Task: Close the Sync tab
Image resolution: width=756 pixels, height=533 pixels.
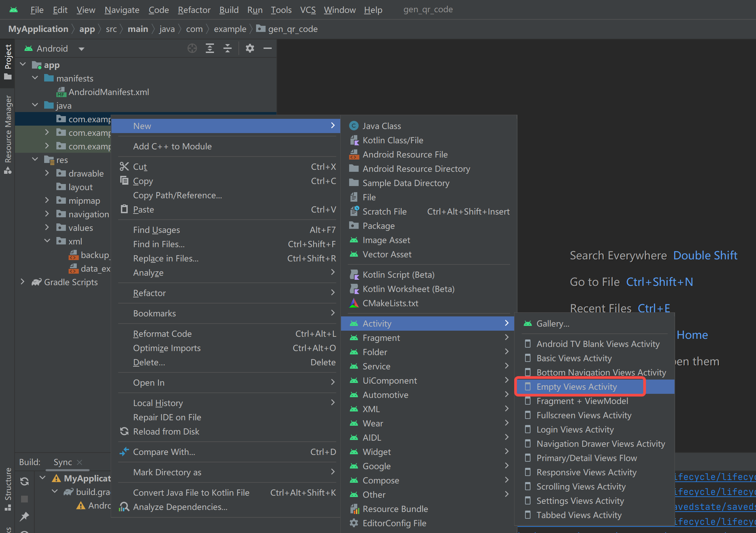Action: click(x=80, y=462)
